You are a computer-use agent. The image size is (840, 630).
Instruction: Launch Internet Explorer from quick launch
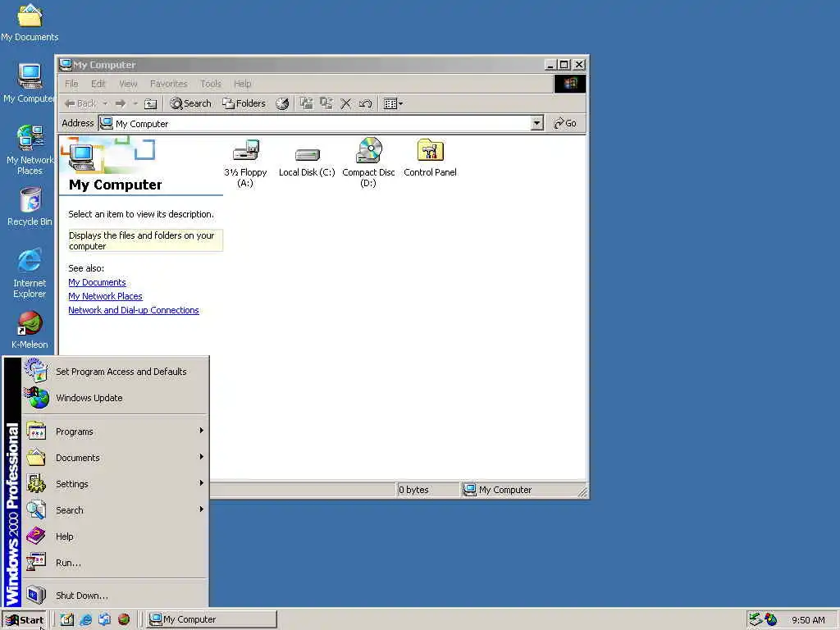coord(85,619)
